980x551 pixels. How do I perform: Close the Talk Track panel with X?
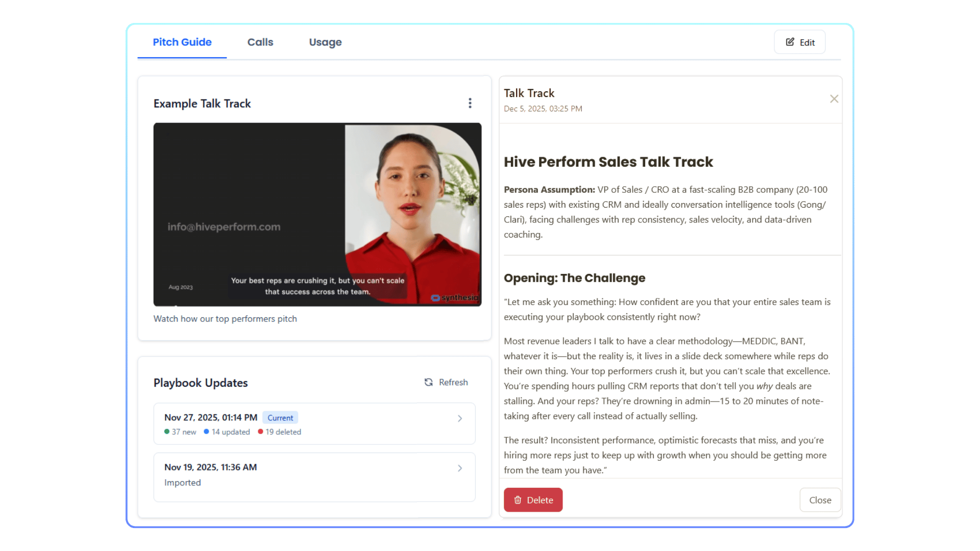pos(834,99)
